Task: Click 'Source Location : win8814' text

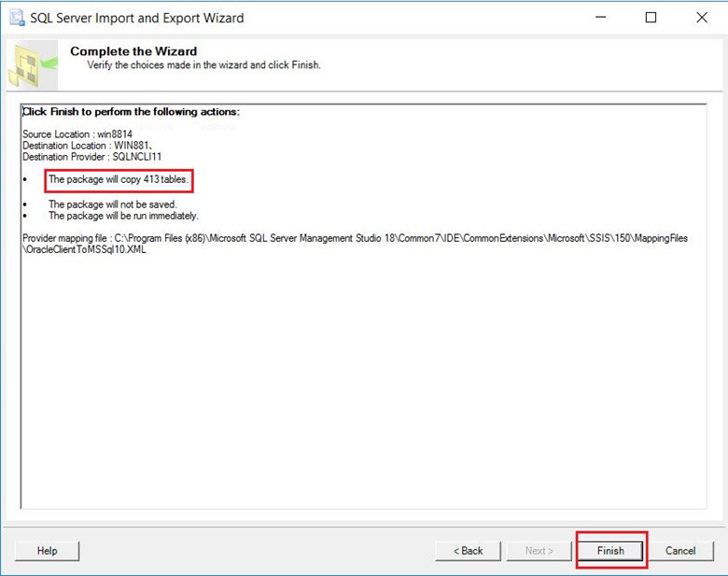Action: tap(77, 134)
